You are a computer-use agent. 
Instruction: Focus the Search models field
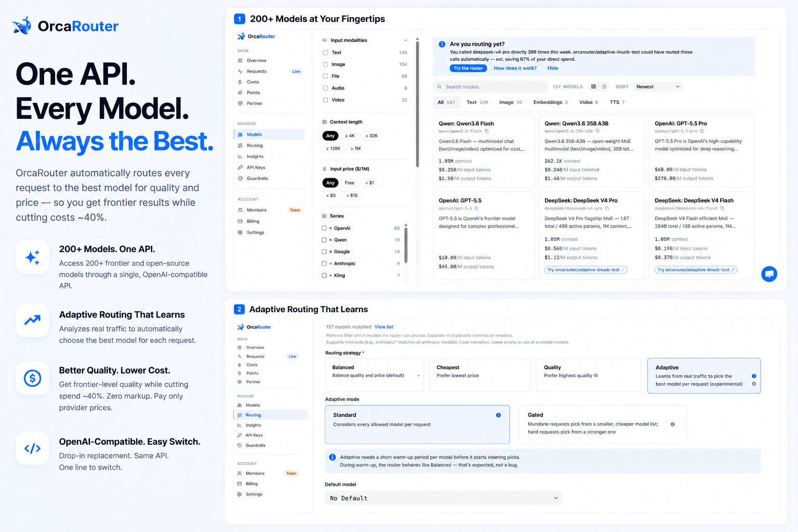click(x=490, y=87)
